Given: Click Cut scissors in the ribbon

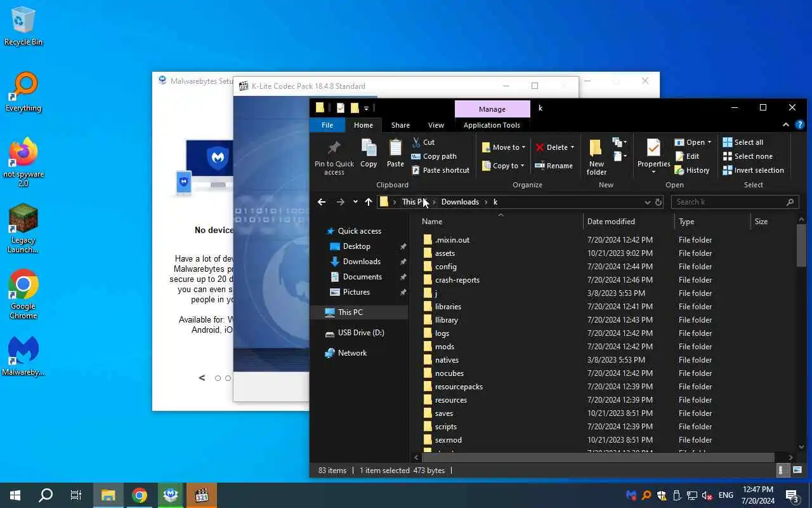Looking at the screenshot, I should pyautogui.click(x=423, y=142).
